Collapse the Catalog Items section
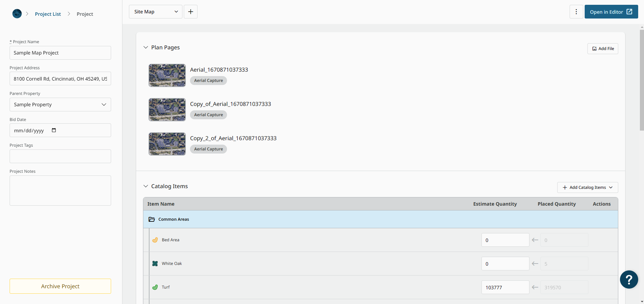Screen dimensions: 644x304 tap(146, 186)
